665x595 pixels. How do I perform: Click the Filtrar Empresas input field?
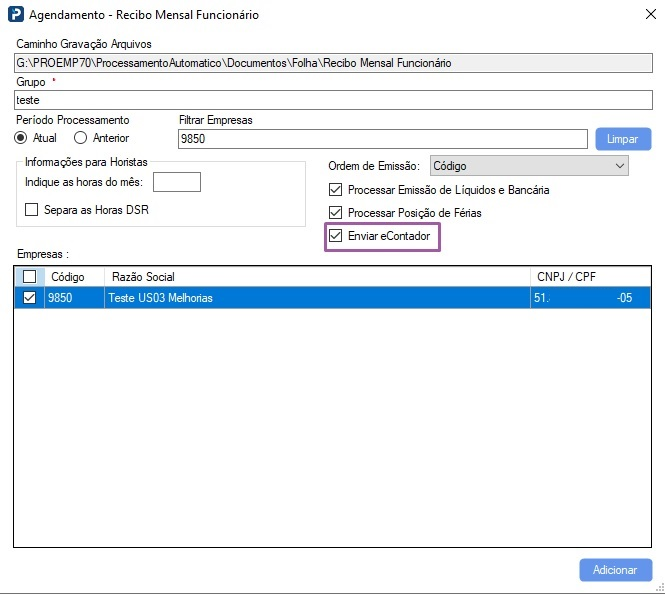[381, 139]
